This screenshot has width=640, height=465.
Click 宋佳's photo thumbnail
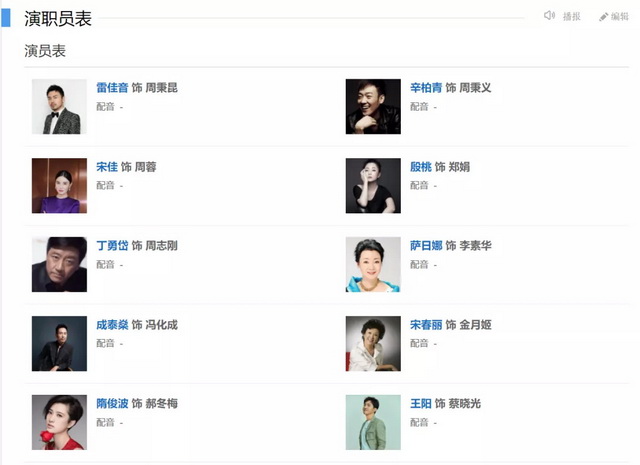[x=59, y=185]
